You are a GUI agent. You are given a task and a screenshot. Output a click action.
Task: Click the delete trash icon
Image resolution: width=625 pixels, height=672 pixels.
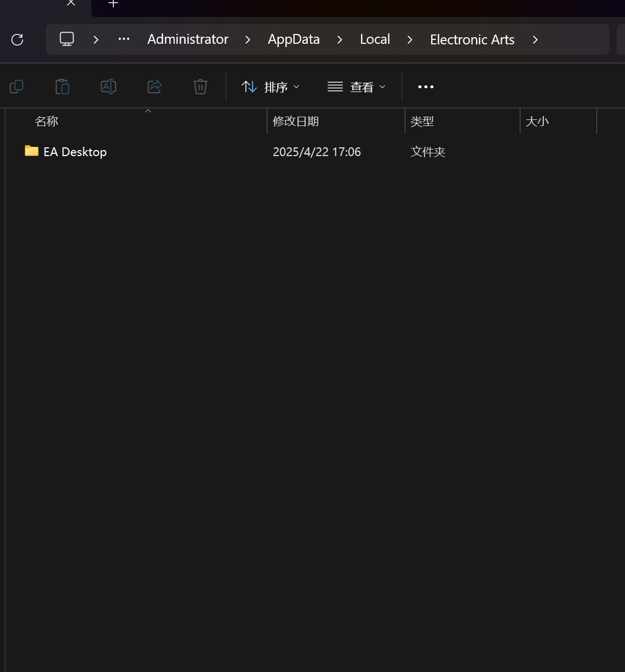(x=200, y=87)
